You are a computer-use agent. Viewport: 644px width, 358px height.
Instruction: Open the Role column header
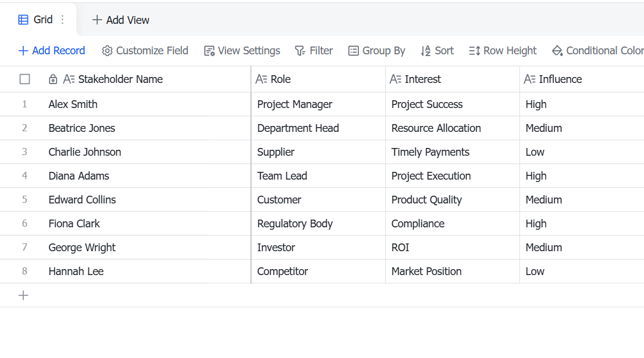point(318,79)
